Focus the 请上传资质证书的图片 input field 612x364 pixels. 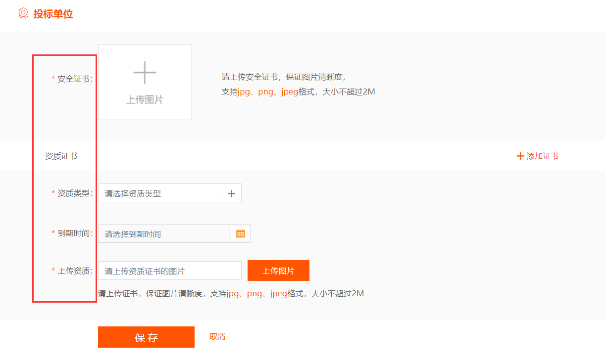[169, 271]
